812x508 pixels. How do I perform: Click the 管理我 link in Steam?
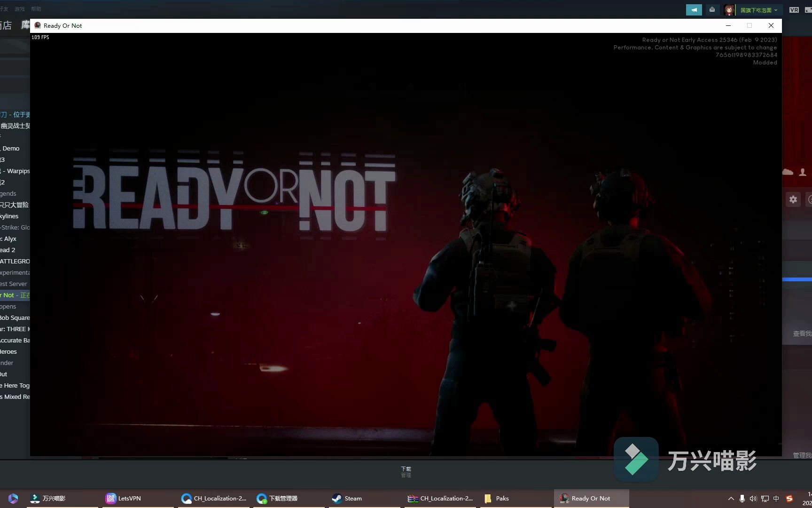coord(802,455)
